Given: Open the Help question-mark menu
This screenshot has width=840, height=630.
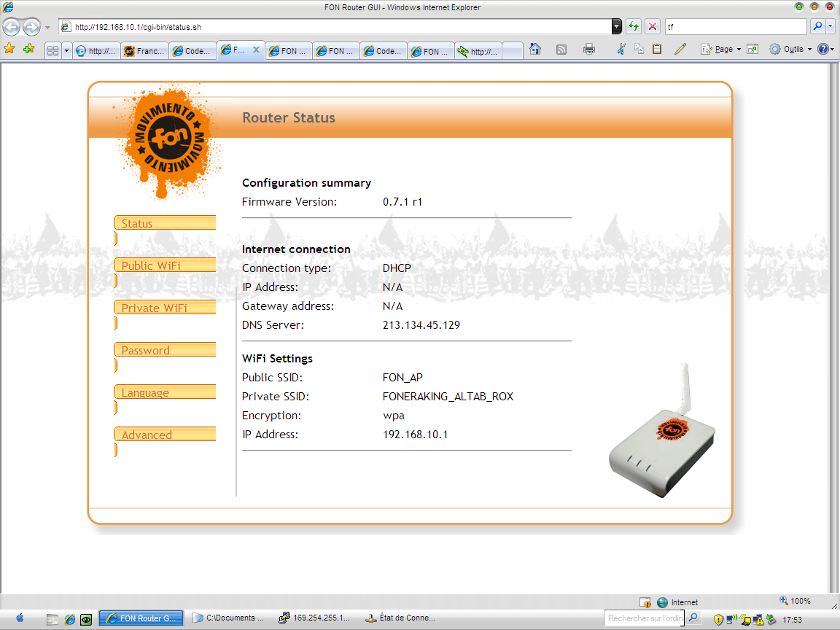Looking at the screenshot, I should [x=825, y=50].
